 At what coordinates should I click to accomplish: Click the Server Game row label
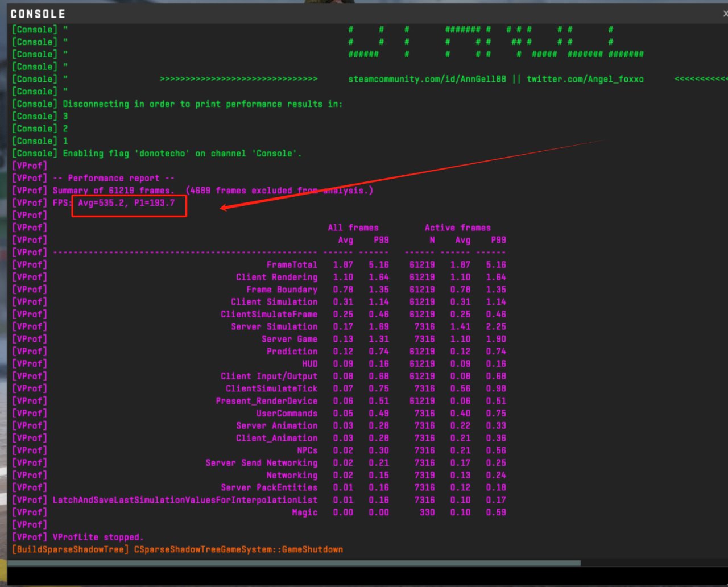coord(289,339)
